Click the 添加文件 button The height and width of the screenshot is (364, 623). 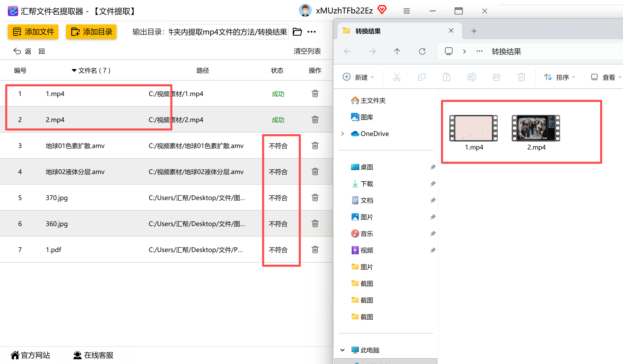pyautogui.click(x=33, y=32)
